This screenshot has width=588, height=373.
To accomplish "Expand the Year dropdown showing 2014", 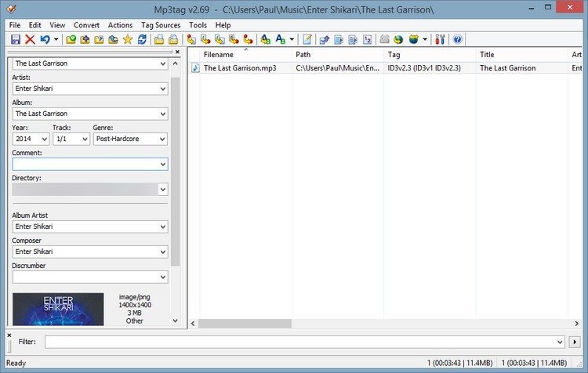I will click(45, 139).
